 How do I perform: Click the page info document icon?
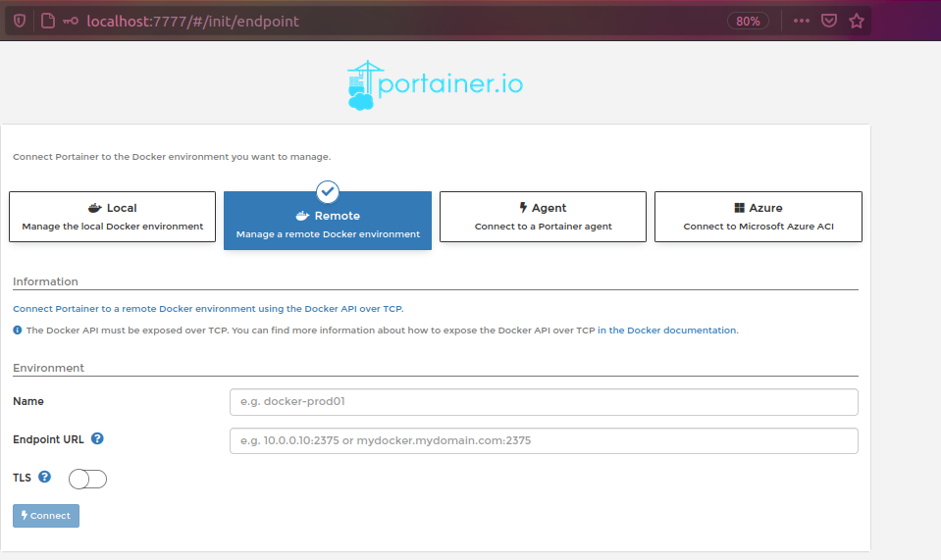click(x=46, y=21)
